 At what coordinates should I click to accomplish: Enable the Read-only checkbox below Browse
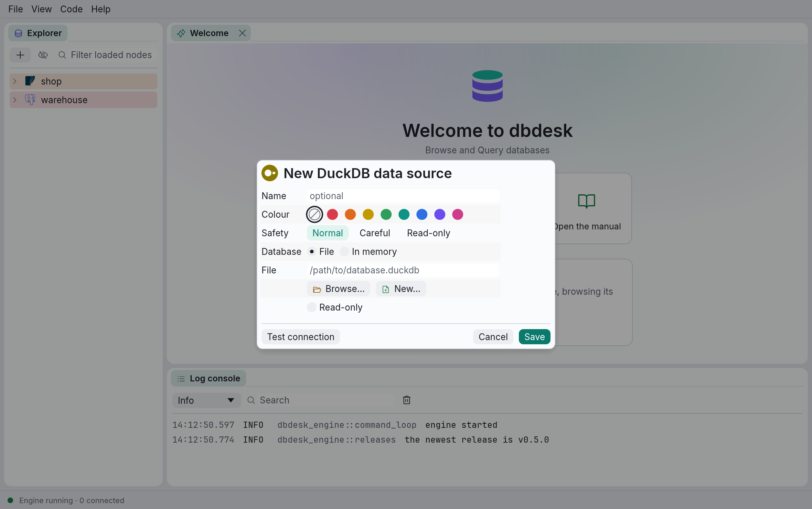[312, 307]
